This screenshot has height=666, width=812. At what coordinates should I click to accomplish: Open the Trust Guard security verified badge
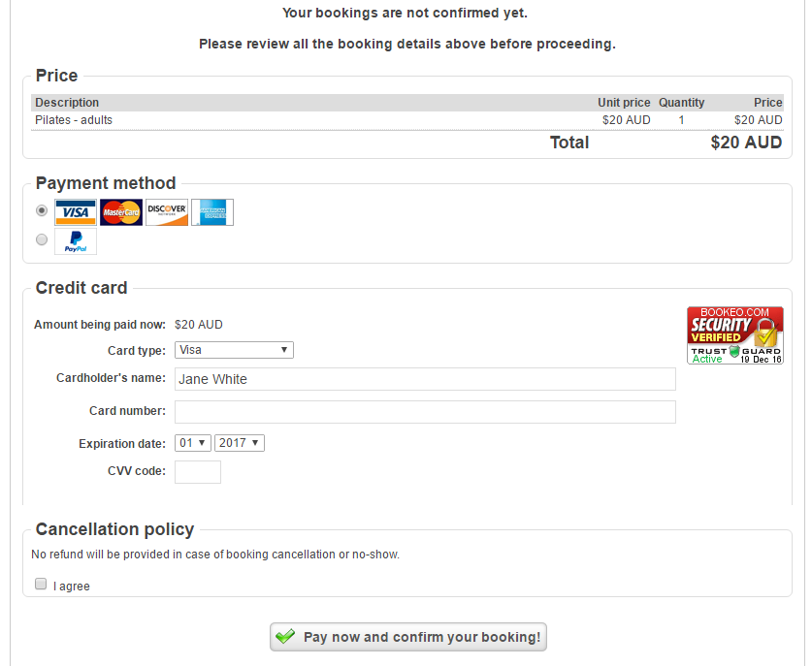(x=734, y=335)
